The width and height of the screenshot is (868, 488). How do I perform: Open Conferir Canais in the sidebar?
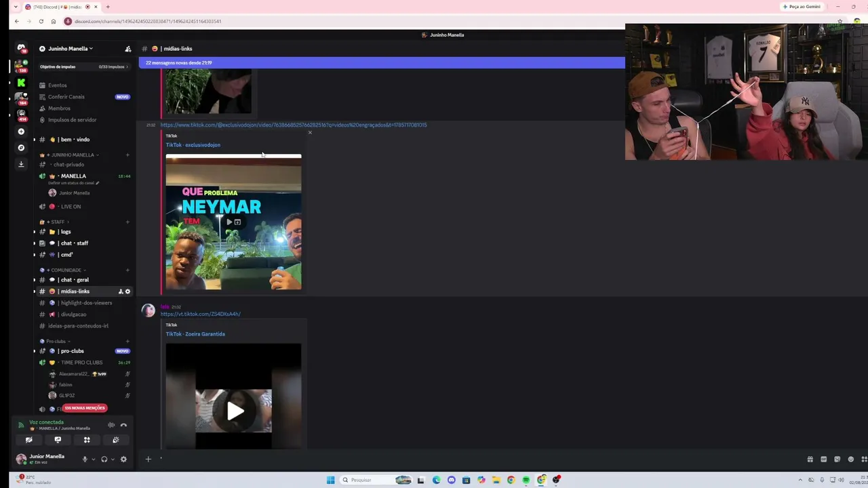click(x=85, y=97)
